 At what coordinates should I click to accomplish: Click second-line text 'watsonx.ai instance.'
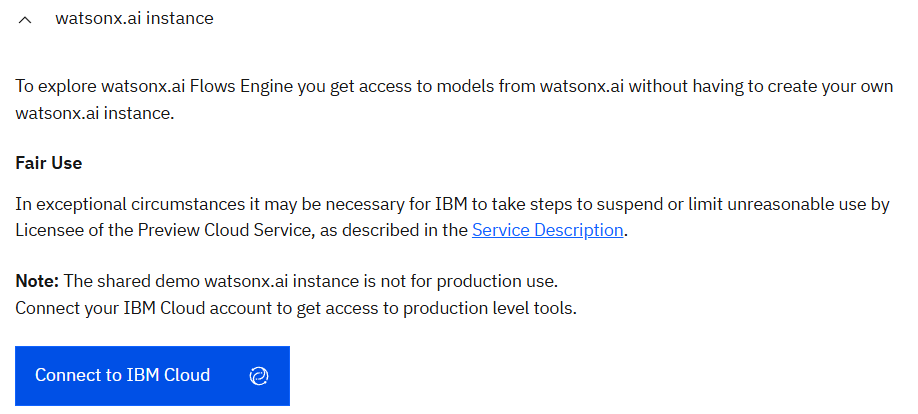pos(94,113)
